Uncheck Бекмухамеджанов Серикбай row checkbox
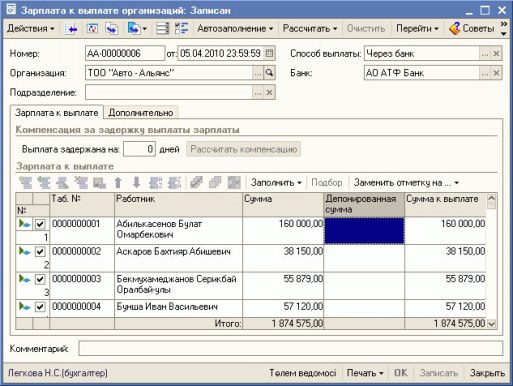The height and width of the screenshot is (386, 513). [x=40, y=279]
